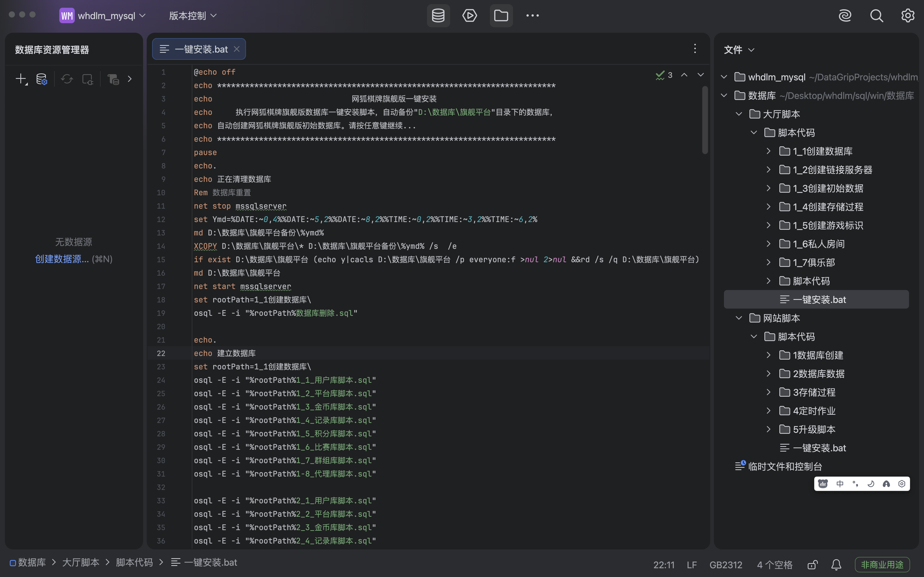Screen dimensions: 924x577
Task: Click the GB2312 encoding selector
Action: 725,564
